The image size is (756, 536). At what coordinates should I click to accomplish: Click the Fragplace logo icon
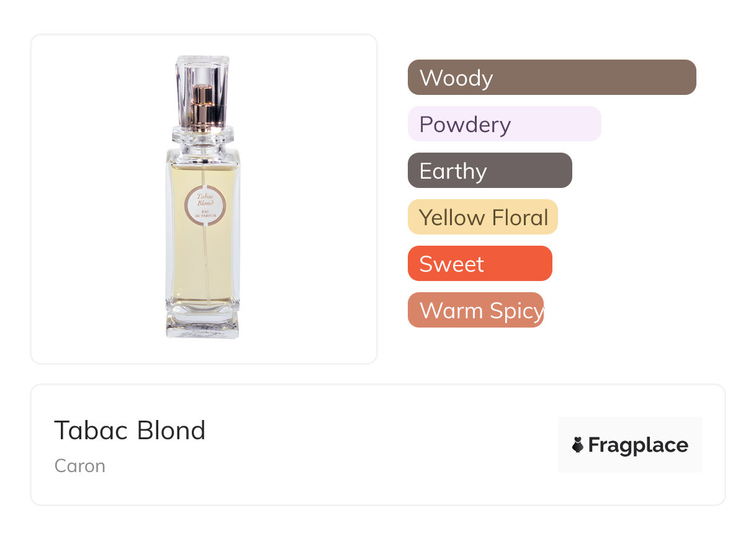[578, 445]
